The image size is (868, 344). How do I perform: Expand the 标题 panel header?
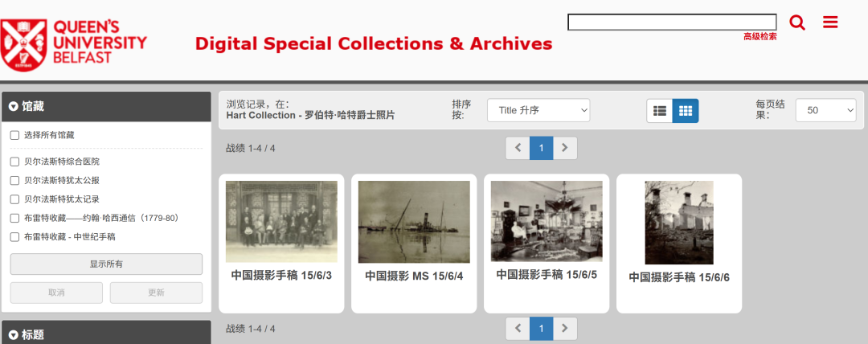point(106,334)
